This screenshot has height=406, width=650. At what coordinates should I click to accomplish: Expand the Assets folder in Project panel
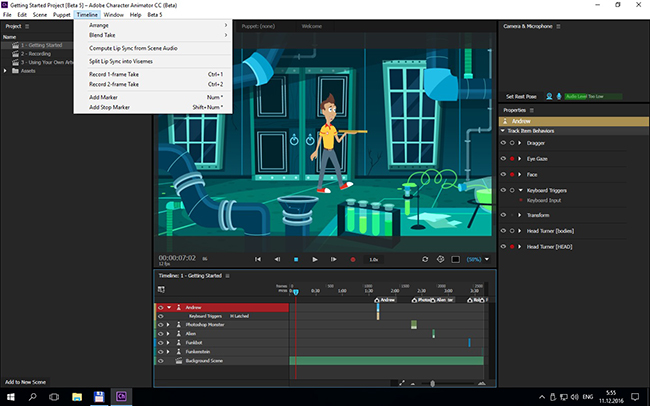coord(6,71)
